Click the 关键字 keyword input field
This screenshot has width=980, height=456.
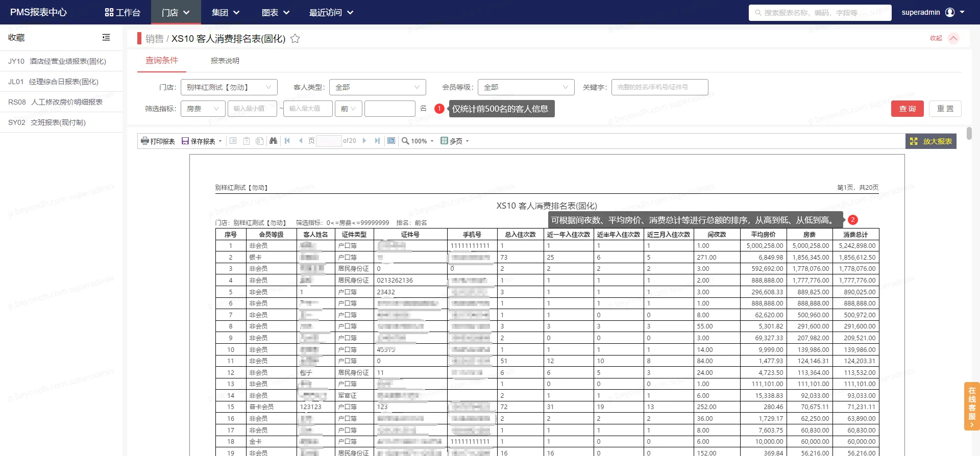(x=660, y=87)
